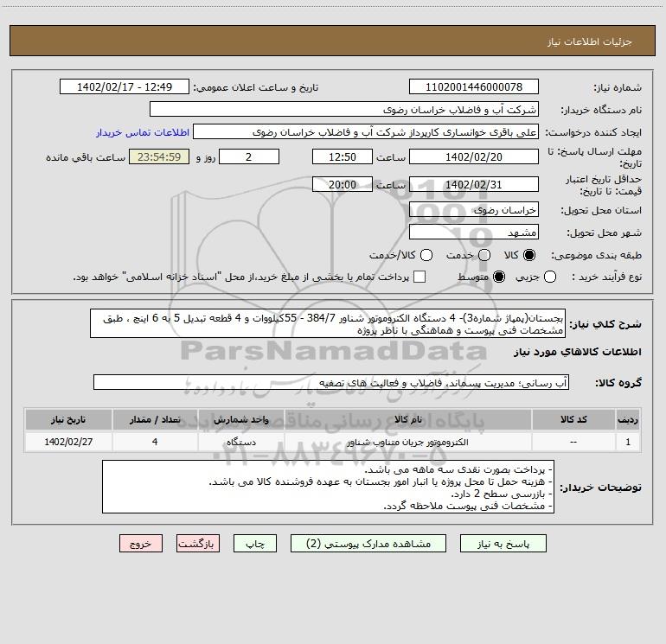Click the need date cell 1402/02/27
The height and width of the screenshot is (644, 666).
tap(68, 442)
